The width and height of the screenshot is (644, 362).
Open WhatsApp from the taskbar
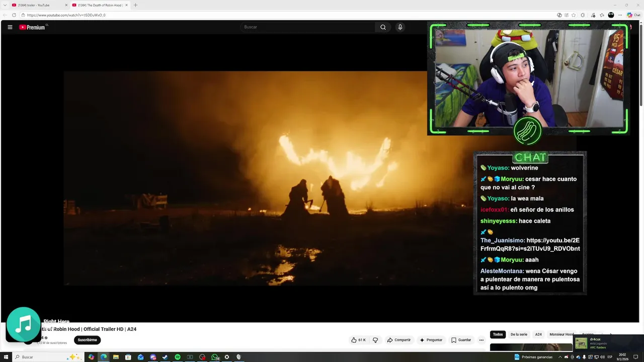pyautogui.click(x=215, y=357)
